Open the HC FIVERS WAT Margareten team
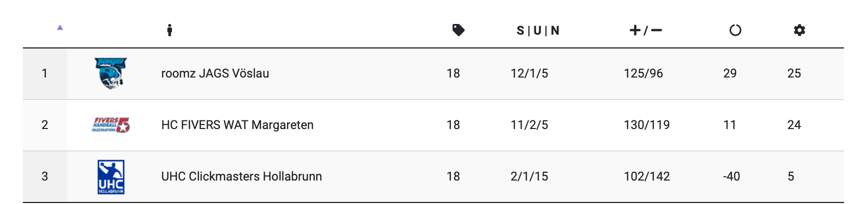This screenshot has height=204, width=868. (x=237, y=125)
